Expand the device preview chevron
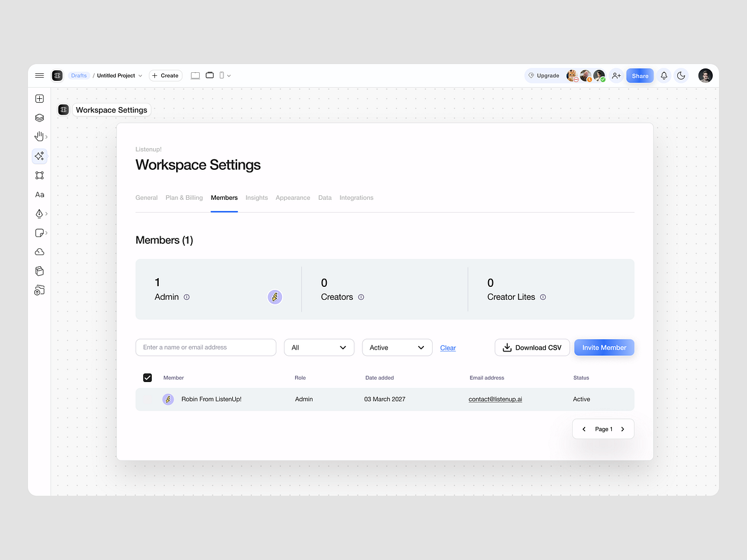 [229, 76]
